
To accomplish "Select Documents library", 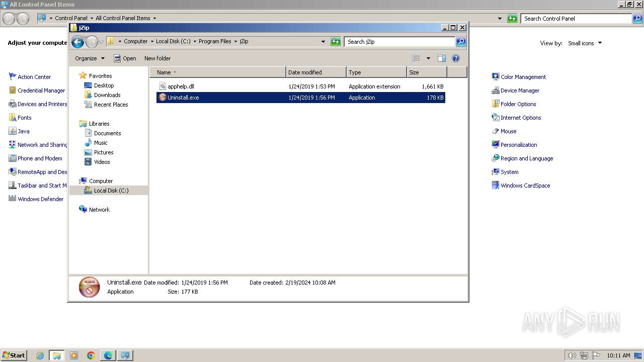I will [107, 133].
